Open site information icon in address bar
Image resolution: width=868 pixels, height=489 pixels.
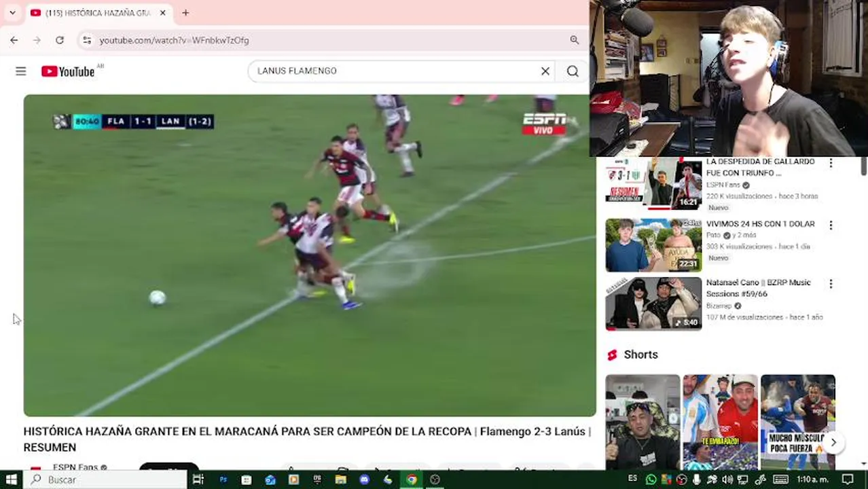pos(86,40)
